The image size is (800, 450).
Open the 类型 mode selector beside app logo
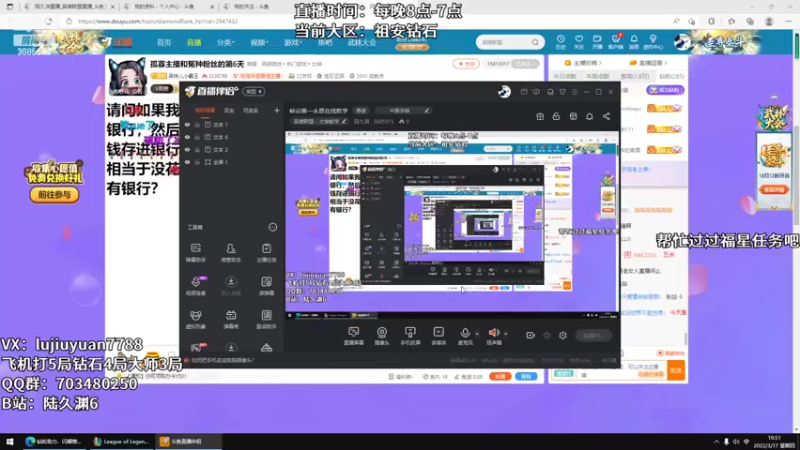pyautogui.click(x=254, y=91)
